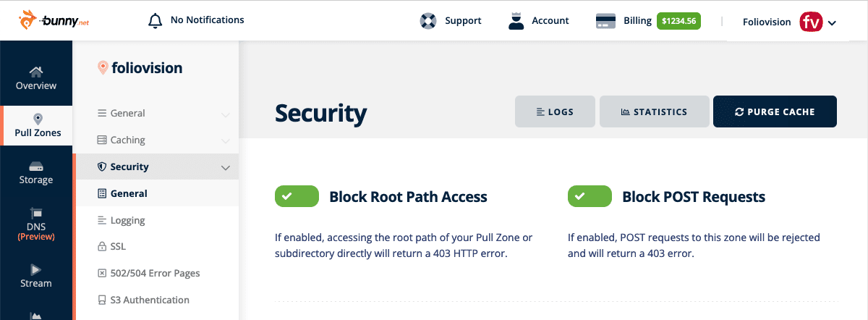Collapse the Security menu section
The image size is (868, 320).
pyautogui.click(x=226, y=167)
